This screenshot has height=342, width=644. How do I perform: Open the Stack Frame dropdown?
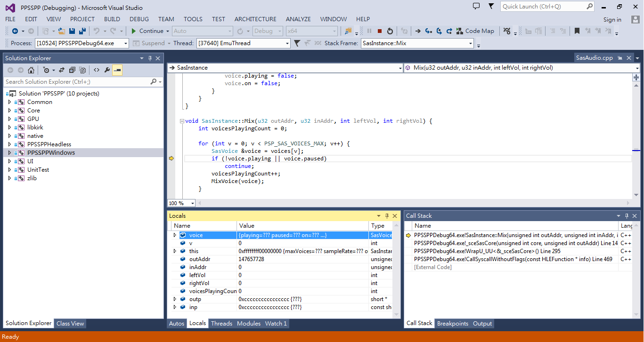pyautogui.click(x=470, y=43)
